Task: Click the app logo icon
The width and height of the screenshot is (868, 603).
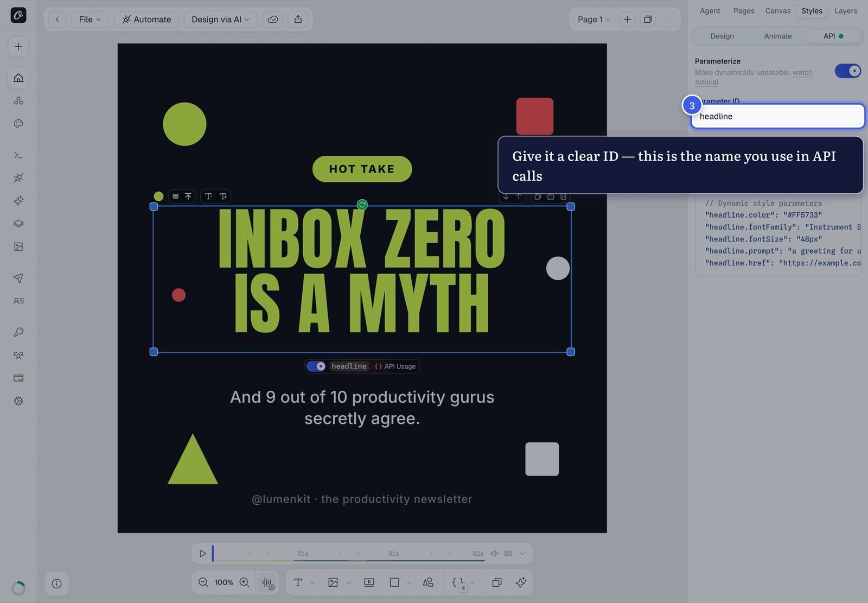Action: (18, 15)
